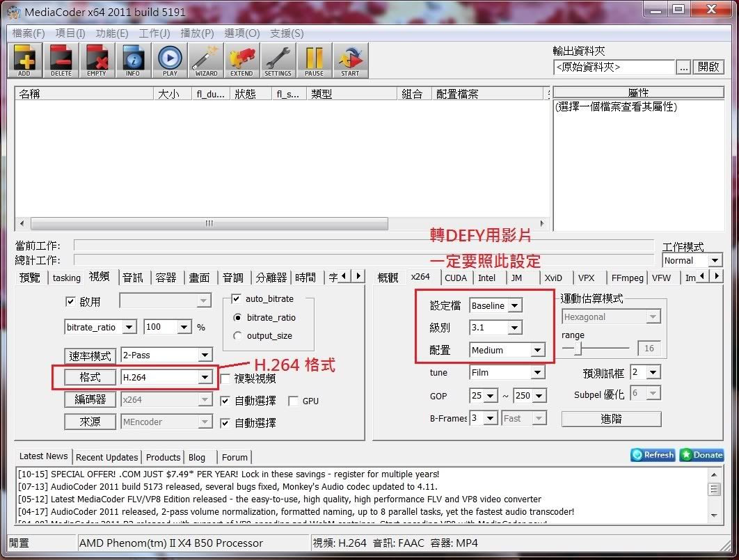
Task: Toggle the 啟用 video enable checkbox
Action: [70, 301]
